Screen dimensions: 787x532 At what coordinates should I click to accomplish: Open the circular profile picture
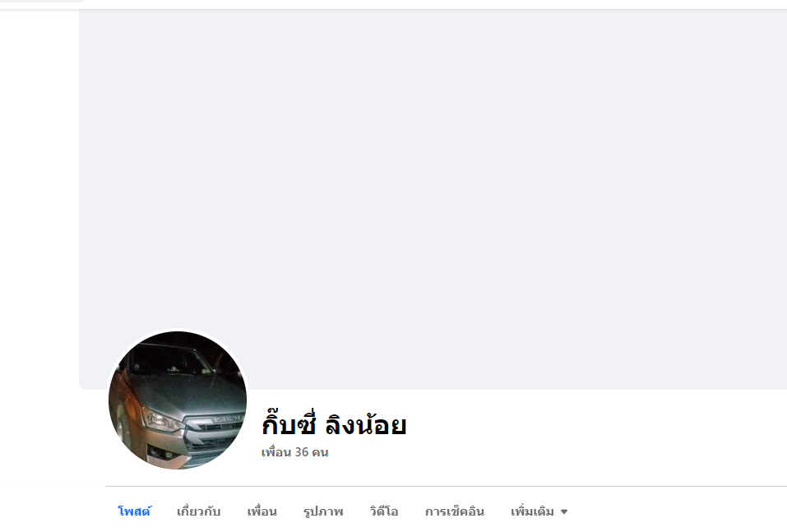(178, 400)
